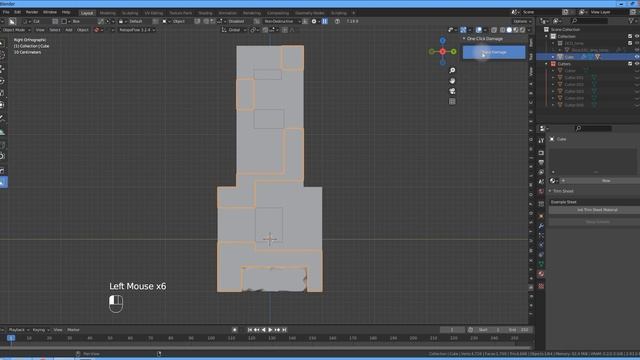640x360 pixels.
Task: Open the Render properties tab icon
Action: pyautogui.click(x=541, y=153)
